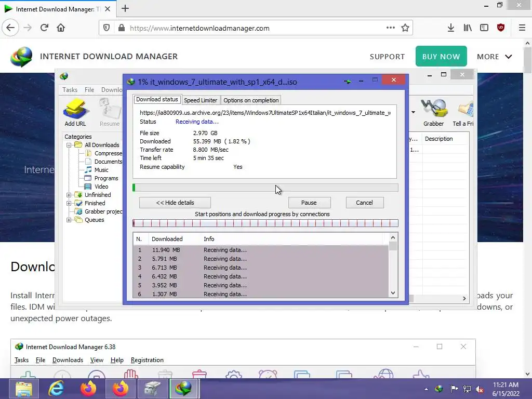
Task: Click the Firefox address bar
Action: 255,28
